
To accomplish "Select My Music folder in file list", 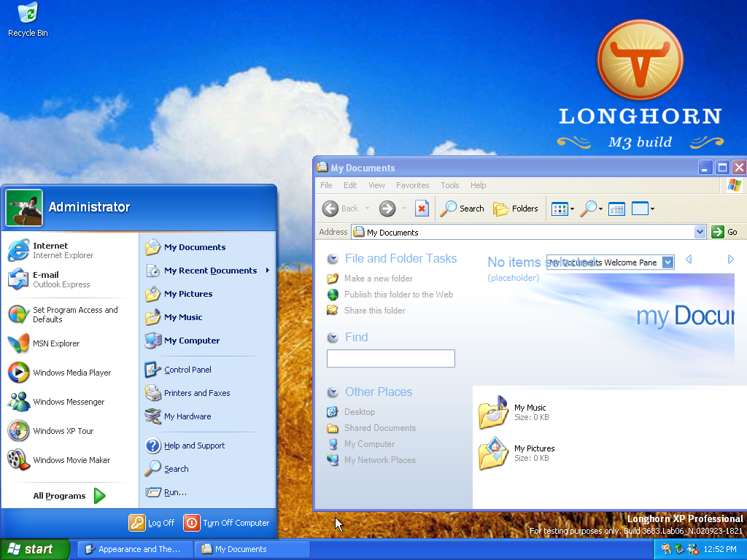I will [514, 413].
